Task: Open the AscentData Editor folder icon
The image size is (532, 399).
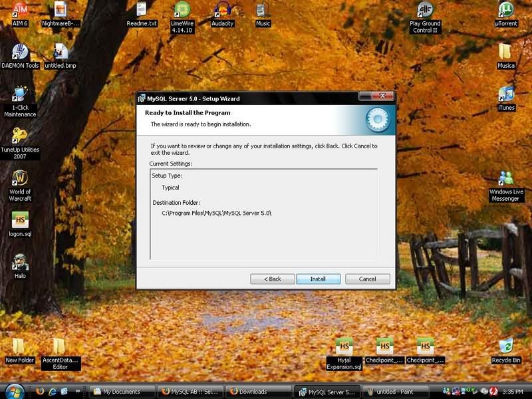Action: click(x=61, y=354)
